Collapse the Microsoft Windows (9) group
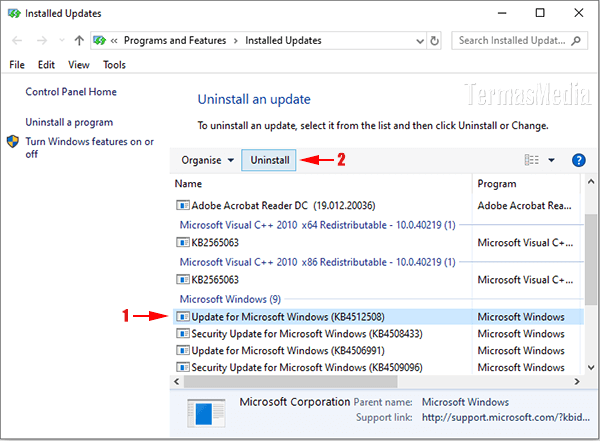Image resolution: width=600 pixels, height=441 pixels. coord(230,299)
